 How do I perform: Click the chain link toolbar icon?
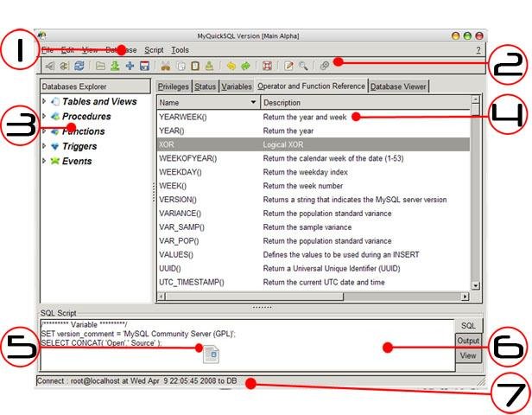click(x=325, y=65)
